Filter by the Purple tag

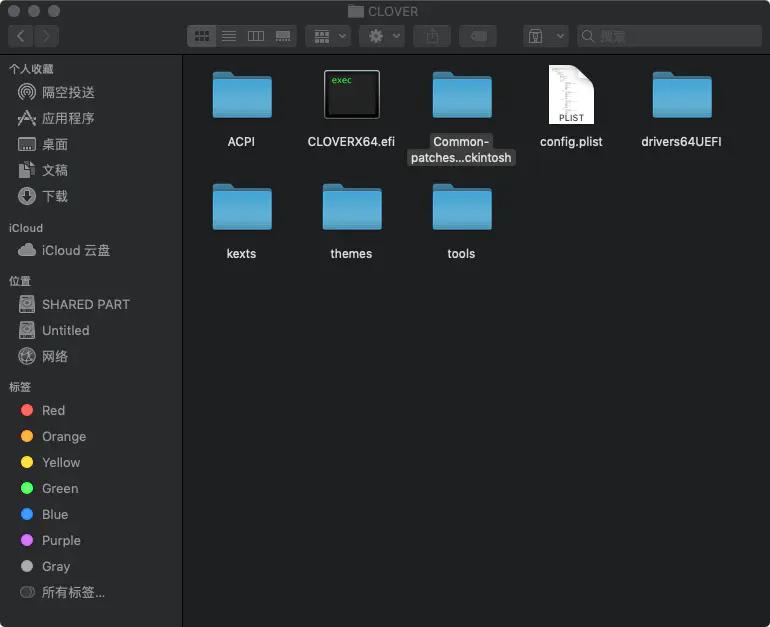[x=51, y=541]
